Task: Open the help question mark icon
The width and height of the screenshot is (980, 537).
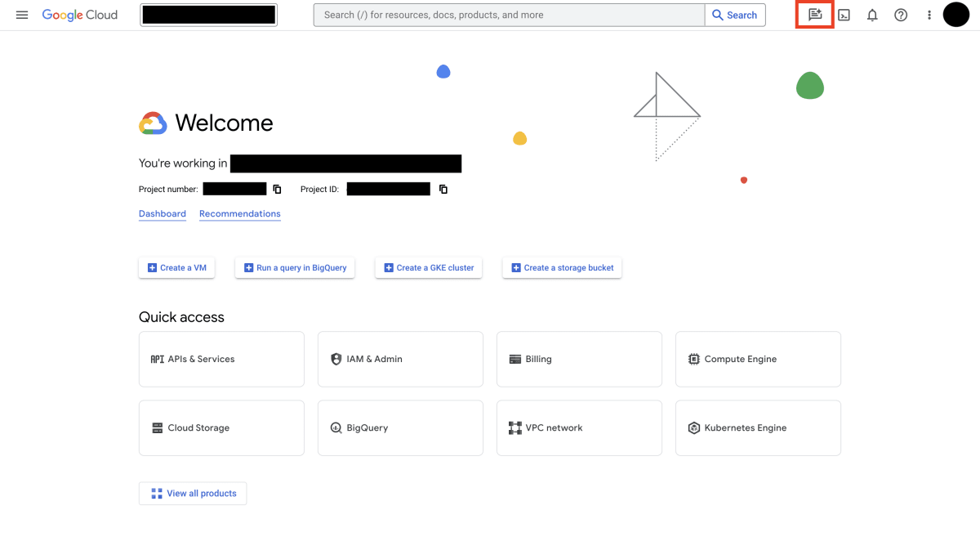Action: (x=901, y=15)
